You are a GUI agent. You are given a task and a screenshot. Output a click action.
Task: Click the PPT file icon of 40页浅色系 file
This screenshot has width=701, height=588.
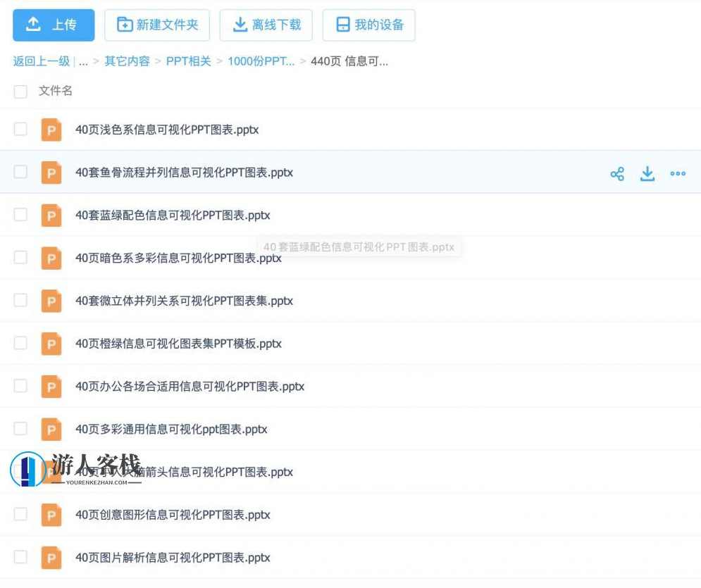pyautogui.click(x=51, y=130)
